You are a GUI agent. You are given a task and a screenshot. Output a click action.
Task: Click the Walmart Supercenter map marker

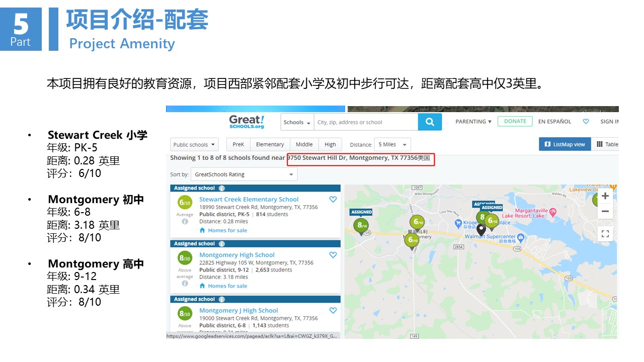click(x=521, y=237)
